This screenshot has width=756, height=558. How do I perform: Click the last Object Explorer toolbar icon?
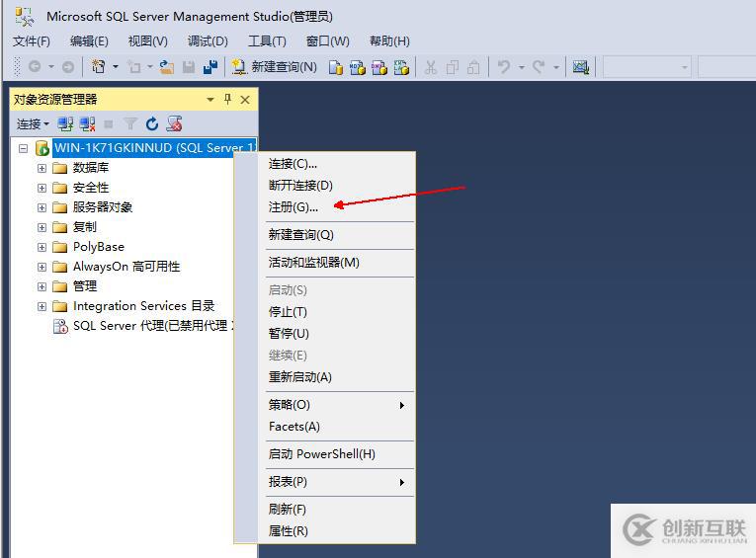pos(174,123)
